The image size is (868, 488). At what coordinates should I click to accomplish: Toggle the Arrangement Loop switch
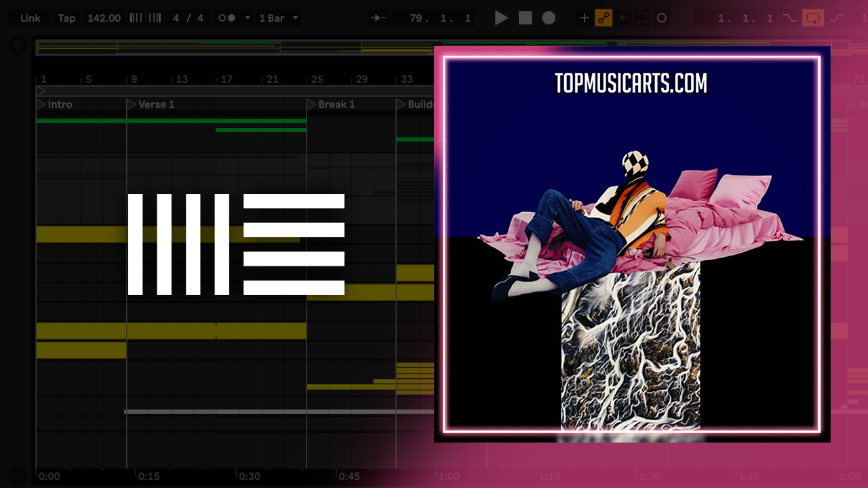pyautogui.click(x=812, y=18)
